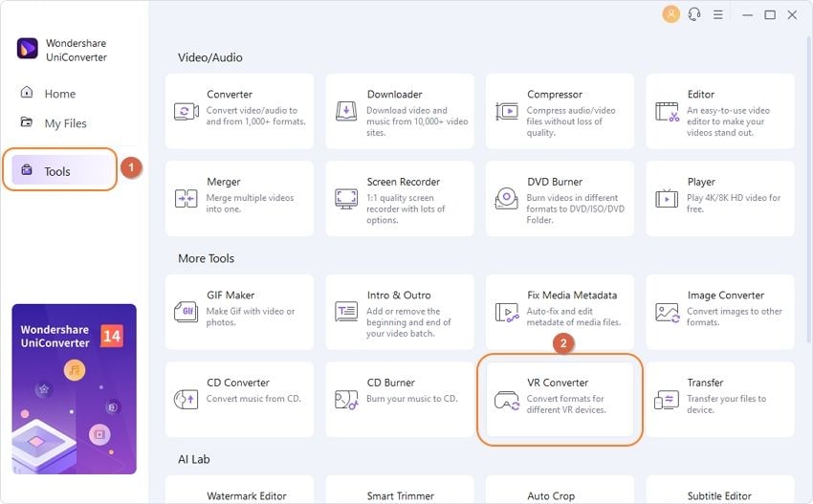Screen dimensions: 813x504
Task: Open the Converter tool card title
Action: 230,95
